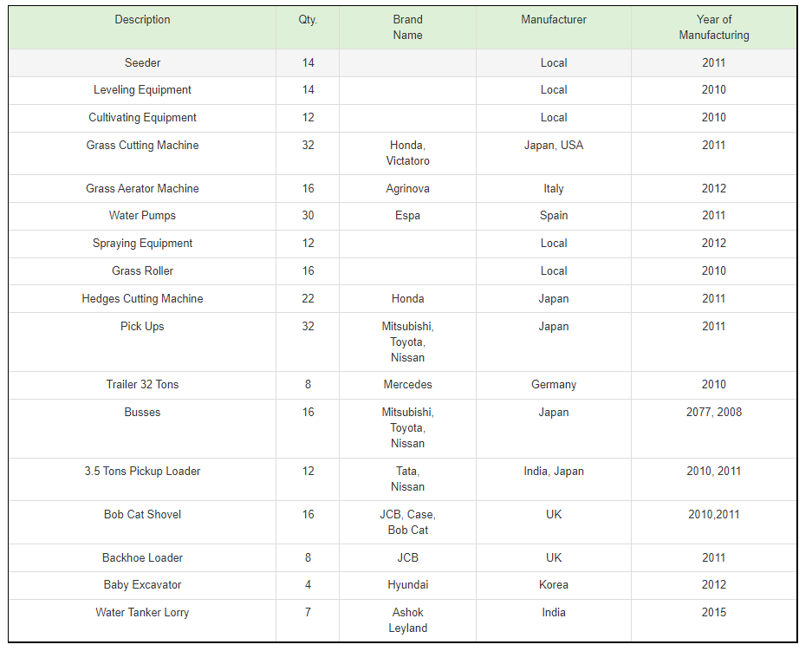Screen dimensions: 812x651
Task: Click the Pick Ups description cell
Action: (x=142, y=342)
